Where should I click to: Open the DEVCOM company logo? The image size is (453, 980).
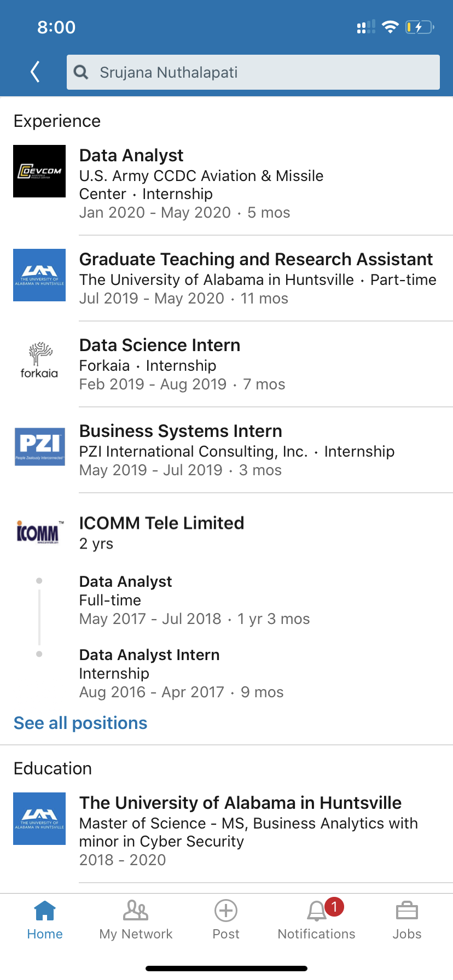(x=39, y=171)
